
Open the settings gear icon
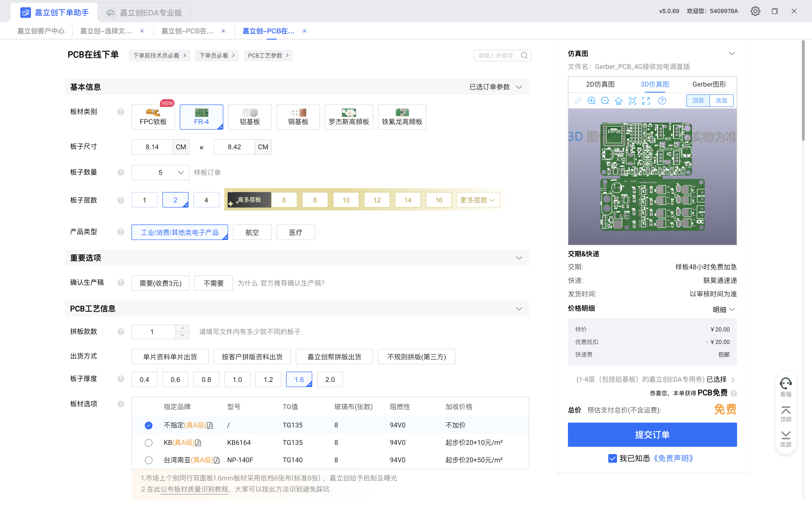(x=755, y=11)
